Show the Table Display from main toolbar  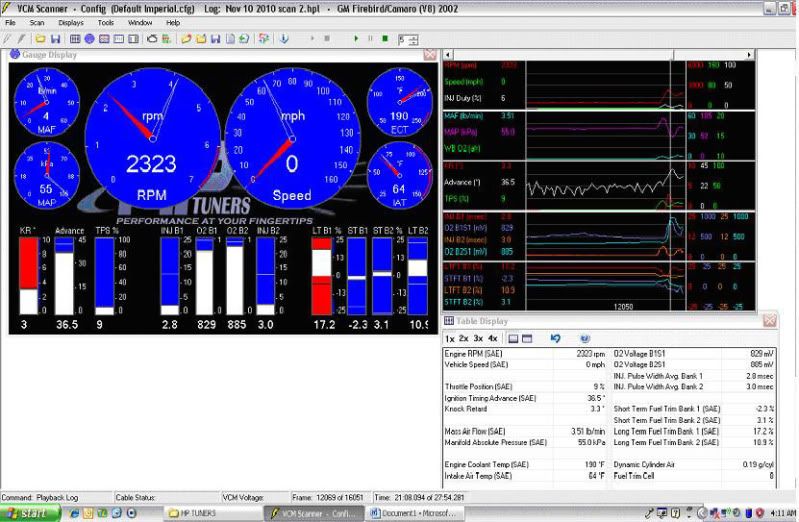(76, 38)
